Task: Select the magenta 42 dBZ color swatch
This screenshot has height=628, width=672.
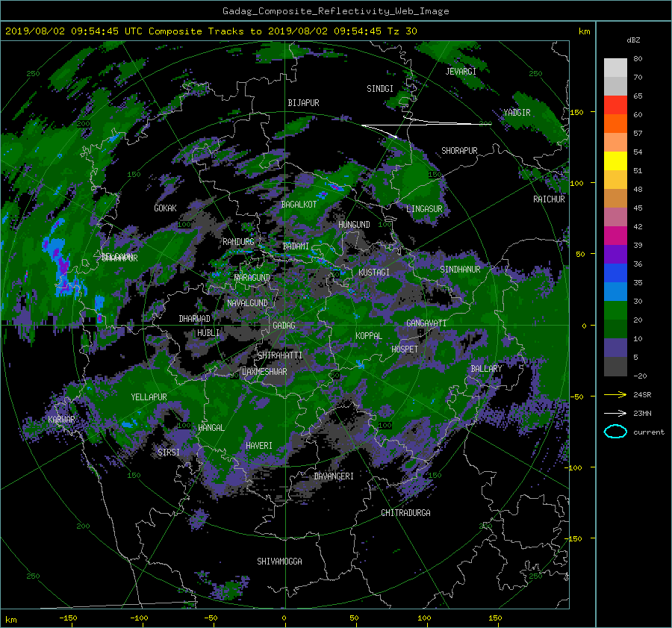Action: click(615, 235)
